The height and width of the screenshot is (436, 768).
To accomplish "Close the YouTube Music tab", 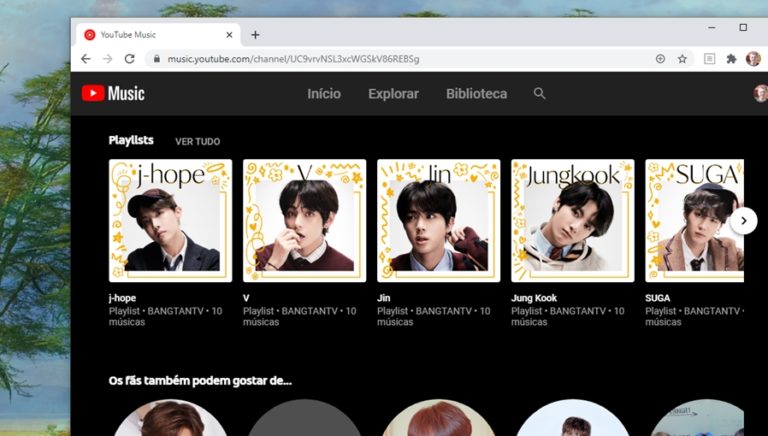I will (x=229, y=35).
